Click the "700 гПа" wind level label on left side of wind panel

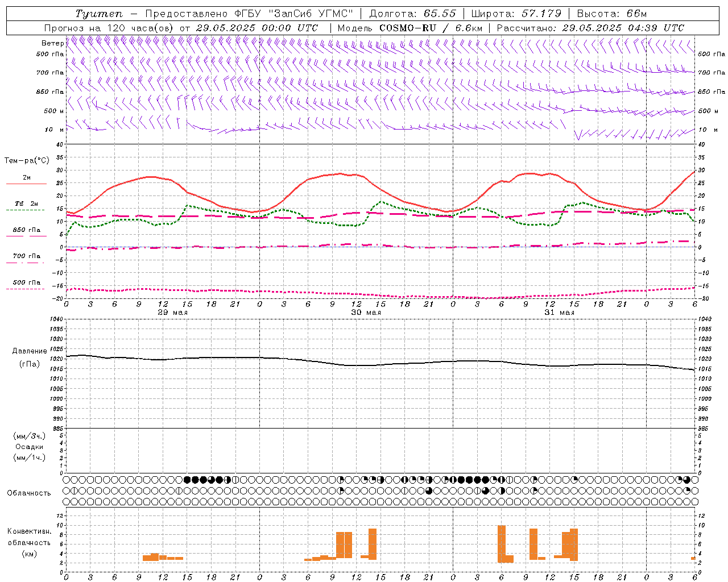(x=50, y=73)
